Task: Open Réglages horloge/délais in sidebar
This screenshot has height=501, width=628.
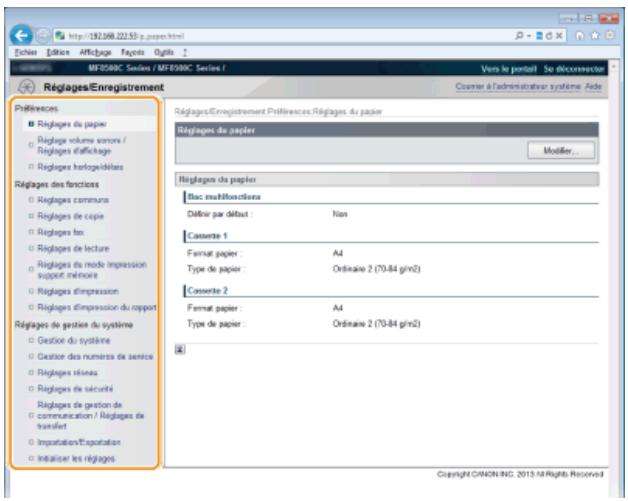Action: pos(80,167)
